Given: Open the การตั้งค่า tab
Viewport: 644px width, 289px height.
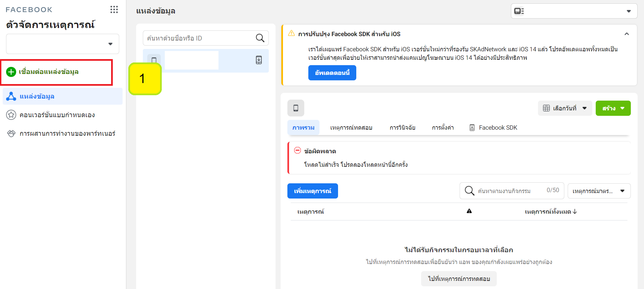Looking at the screenshot, I should 443,128.
